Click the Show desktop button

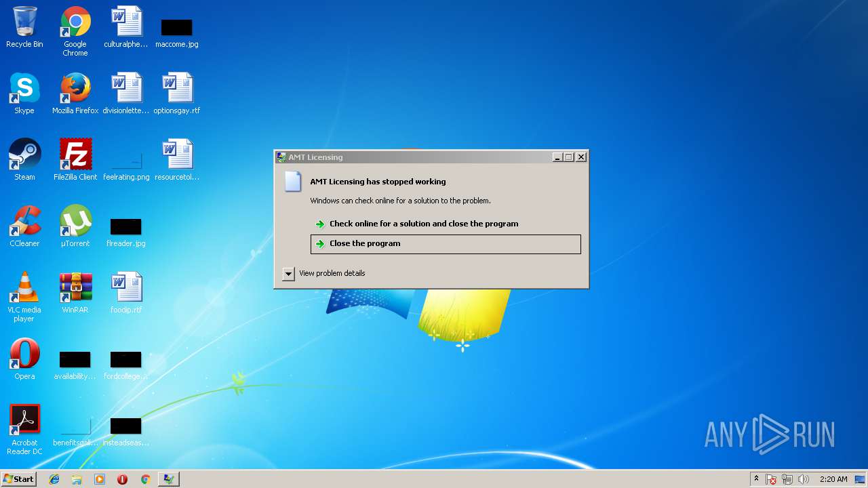point(860,479)
